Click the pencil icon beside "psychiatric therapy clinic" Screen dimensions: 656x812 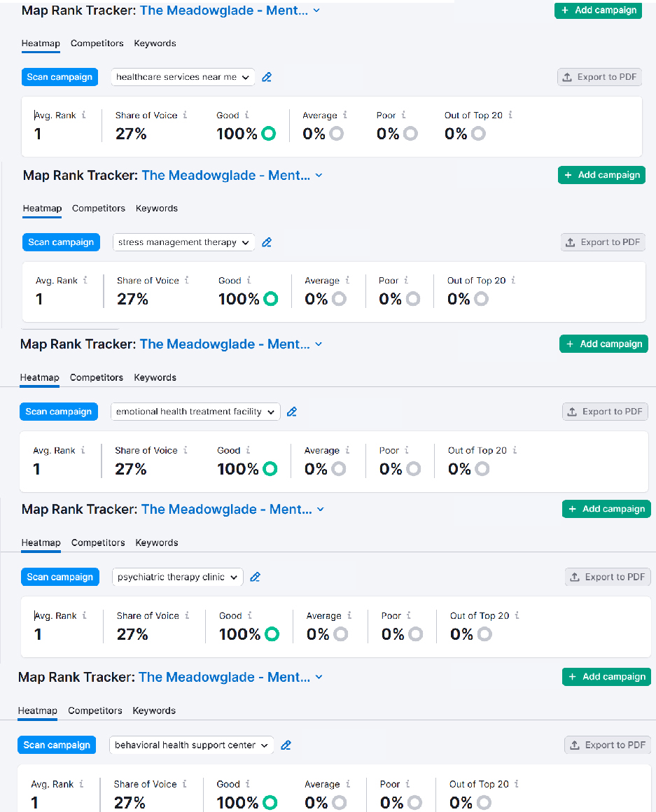pyautogui.click(x=256, y=577)
